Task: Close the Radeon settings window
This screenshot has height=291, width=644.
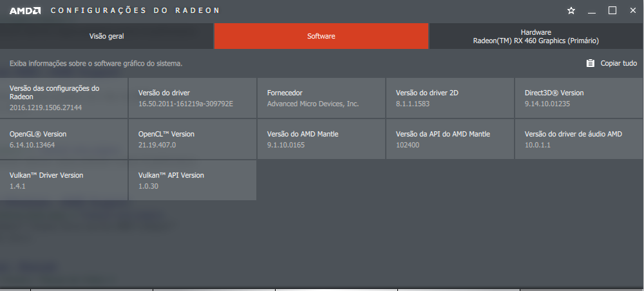Action: point(633,11)
